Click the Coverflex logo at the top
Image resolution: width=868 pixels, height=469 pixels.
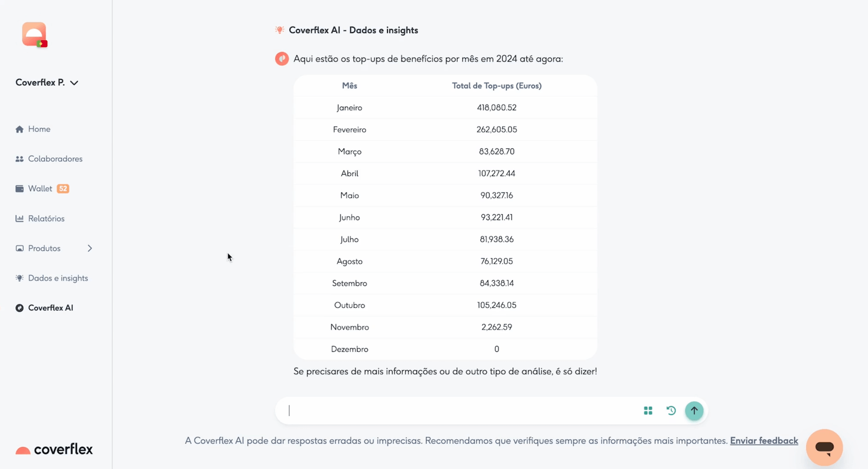tap(34, 34)
